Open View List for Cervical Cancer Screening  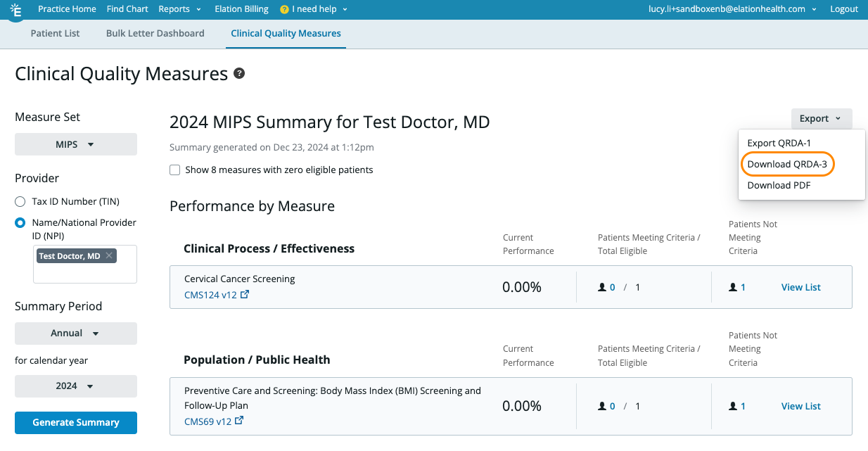click(800, 287)
